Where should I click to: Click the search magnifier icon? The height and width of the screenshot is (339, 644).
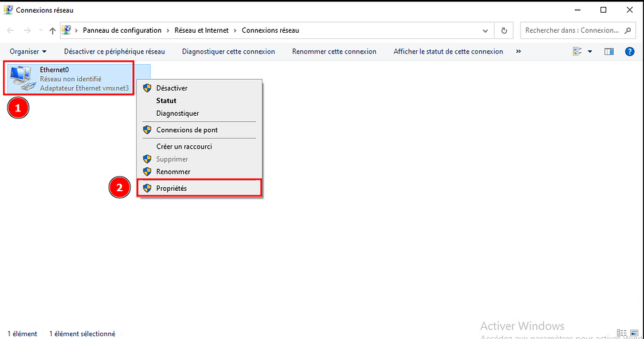click(627, 30)
